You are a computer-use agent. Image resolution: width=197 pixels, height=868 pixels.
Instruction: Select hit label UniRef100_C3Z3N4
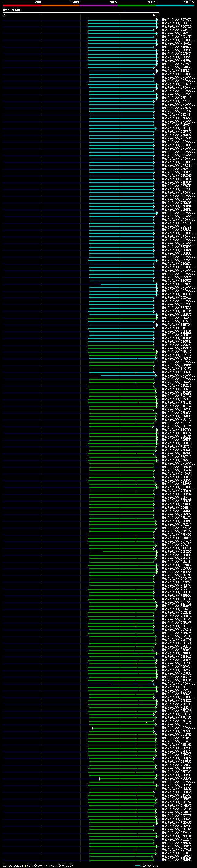[x=177, y=115]
